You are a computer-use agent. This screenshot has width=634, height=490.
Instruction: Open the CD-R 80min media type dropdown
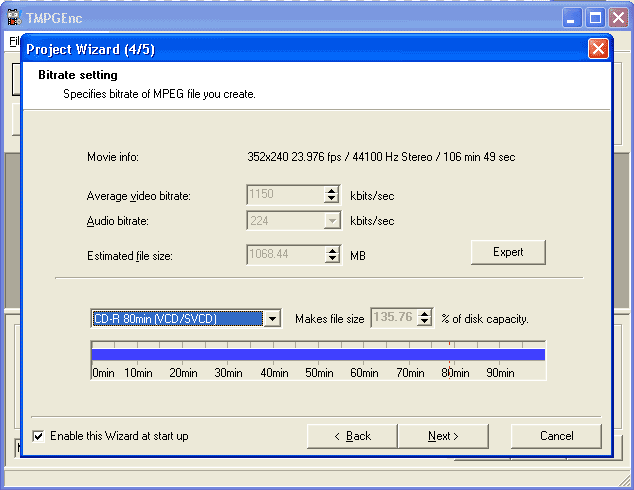(x=271, y=319)
